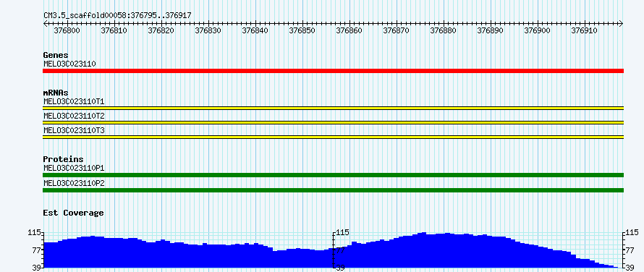Click the right arrowhead of the ruler
644x272 pixels.
[622, 23]
